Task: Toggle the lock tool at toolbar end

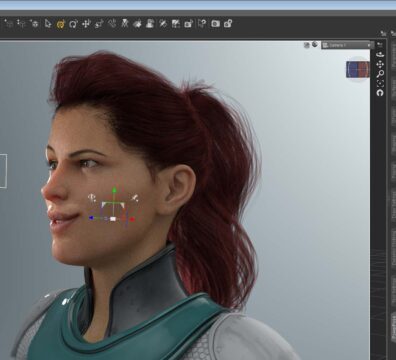Action: (228, 23)
